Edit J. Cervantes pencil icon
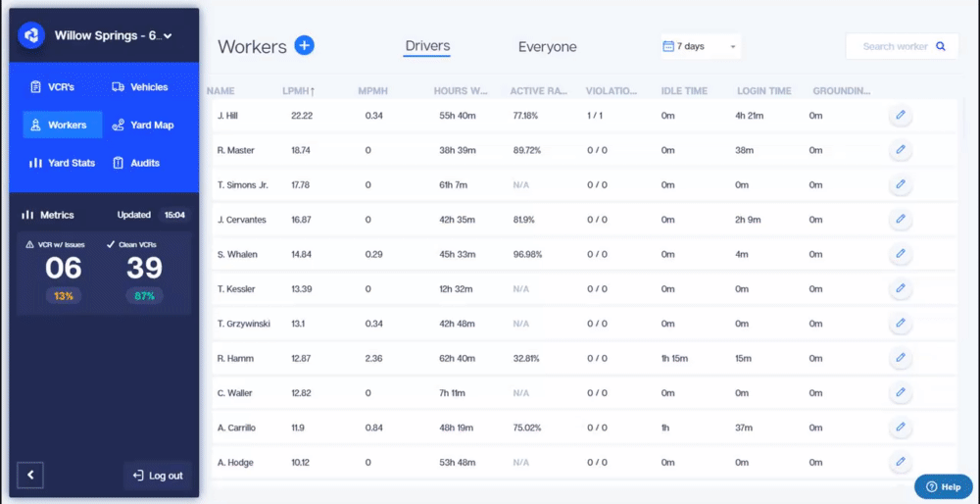The image size is (980, 504). pos(901,220)
